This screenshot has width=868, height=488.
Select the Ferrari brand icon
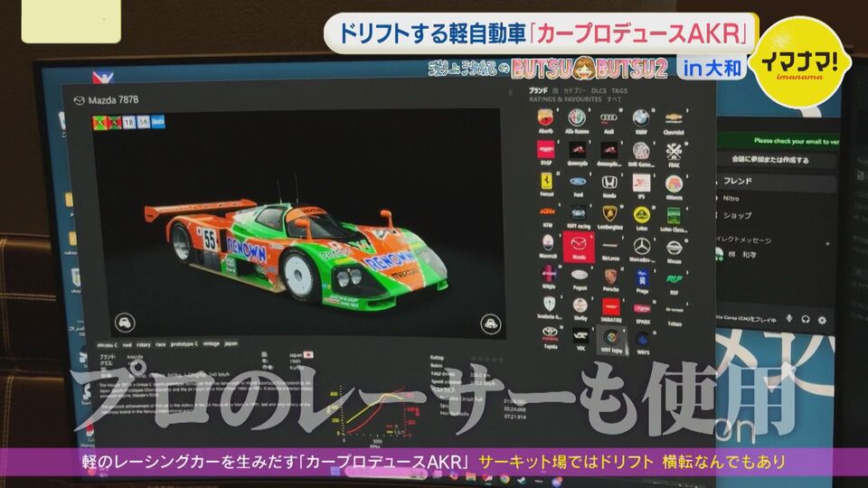coord(546,182)
